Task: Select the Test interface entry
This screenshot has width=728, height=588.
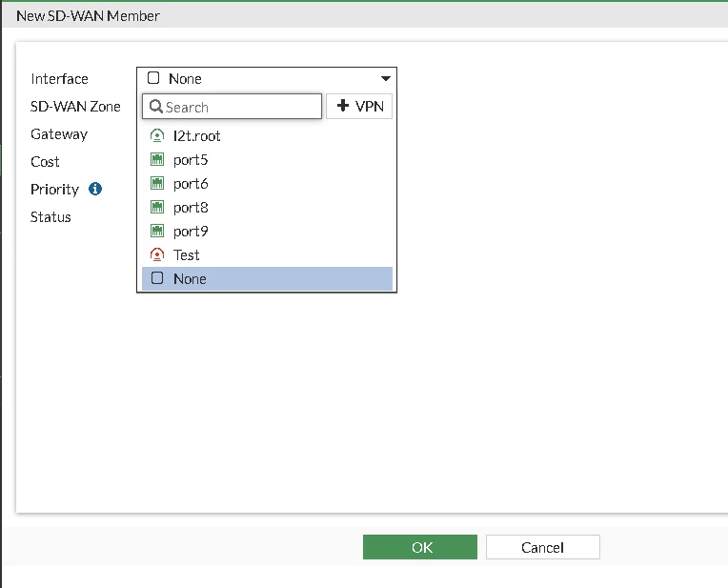Action: (267, 254)
